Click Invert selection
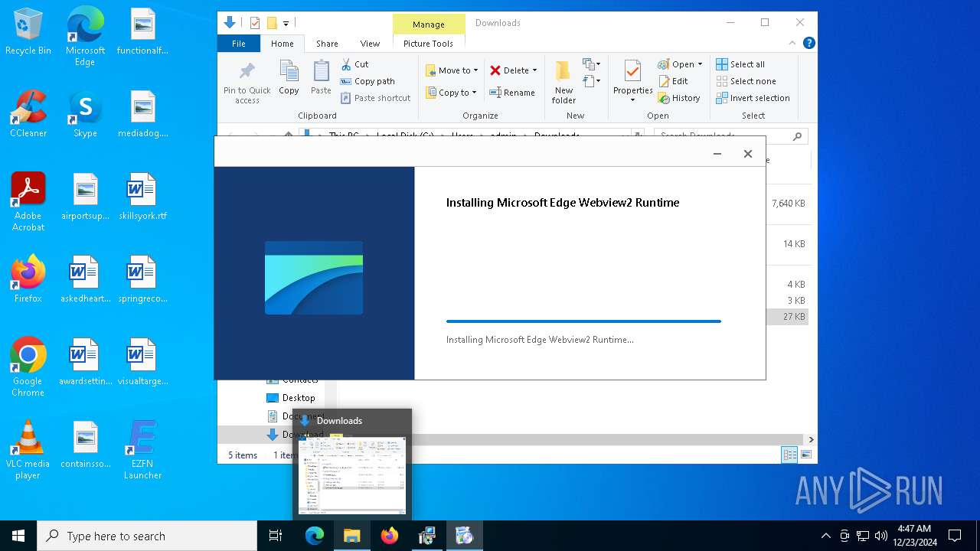 pos(753,98)
